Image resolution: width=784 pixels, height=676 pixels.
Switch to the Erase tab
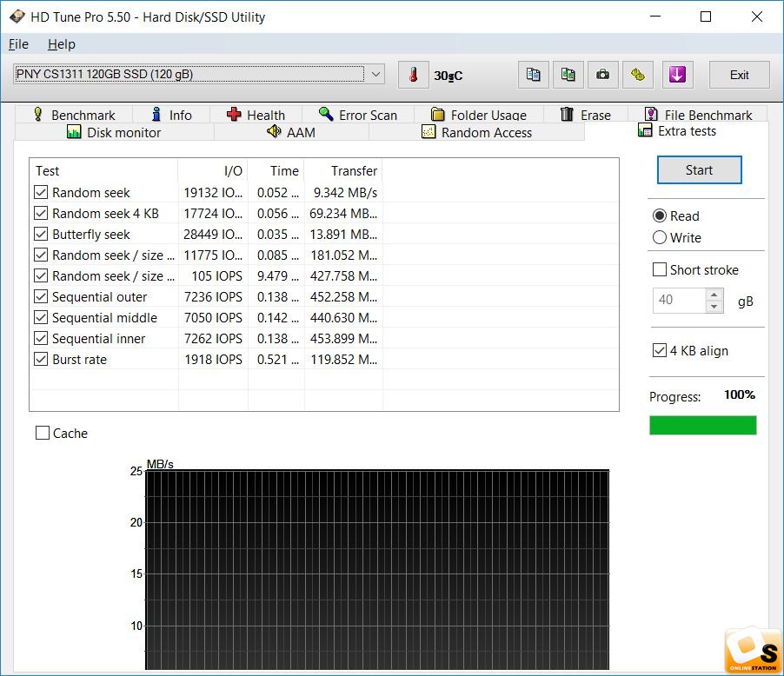(586, 115)
